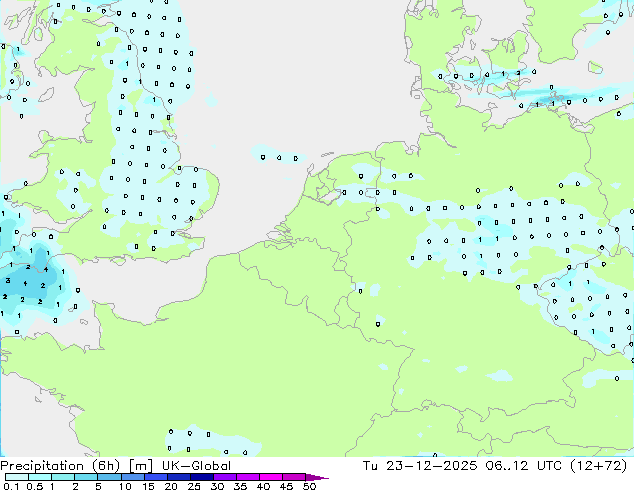Click the 'Precipitation (6h)' title text
The width and height of the screenshot is (634, 490).
pyautogui.click(x=60, y=466)
